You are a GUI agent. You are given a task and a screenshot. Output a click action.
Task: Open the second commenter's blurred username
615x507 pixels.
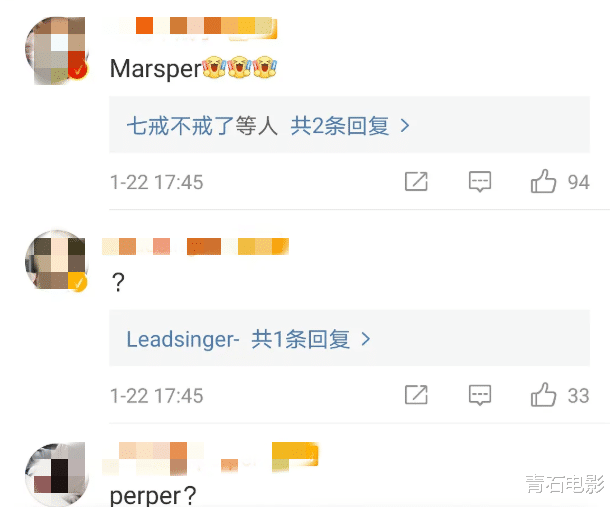[x=195, y=246]
